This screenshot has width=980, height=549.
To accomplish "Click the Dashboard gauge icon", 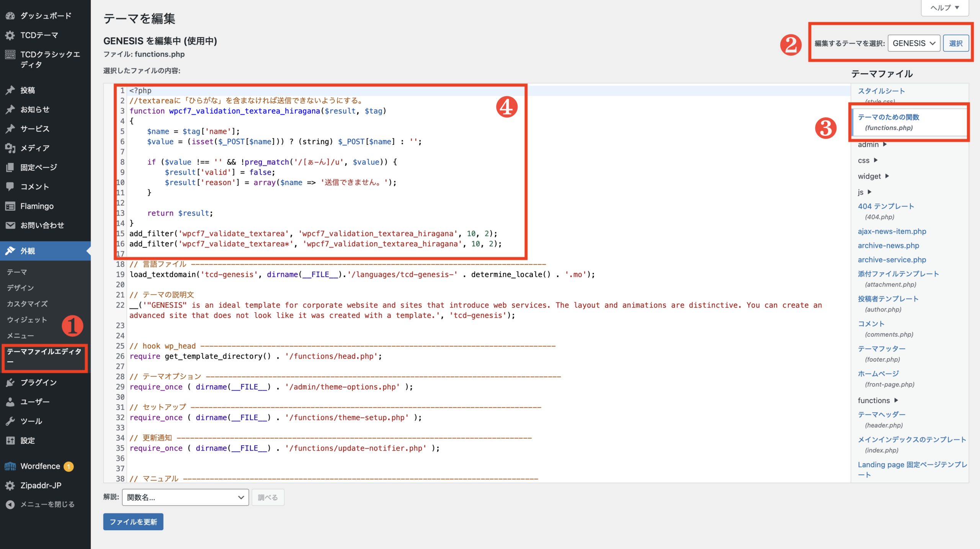I will click(x=10, y=16).
